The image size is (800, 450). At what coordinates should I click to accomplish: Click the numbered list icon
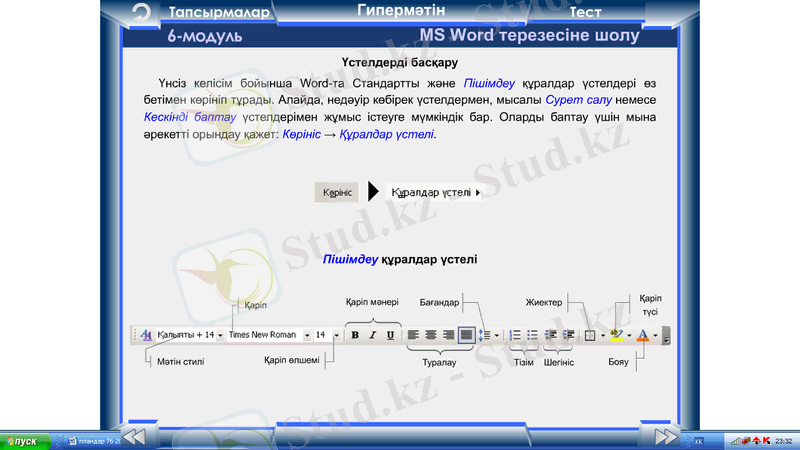tap(516, 335)
